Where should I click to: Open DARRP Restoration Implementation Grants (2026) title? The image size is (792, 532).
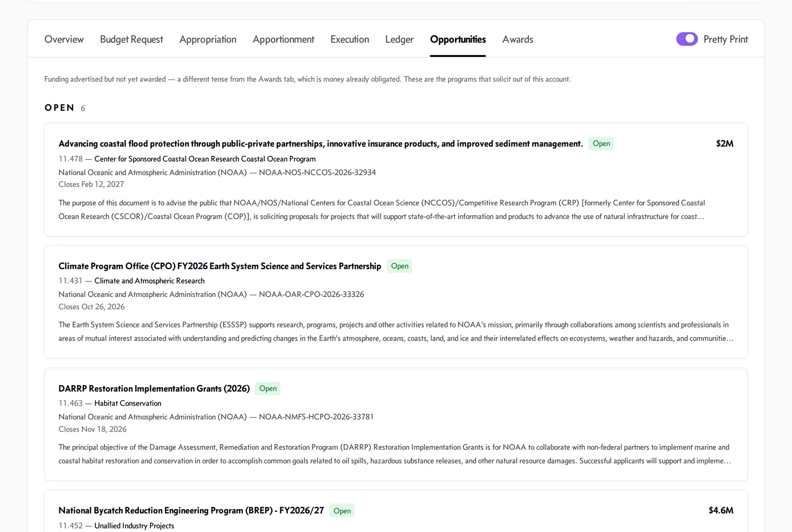pyautogui.click(x=154, y=388)
